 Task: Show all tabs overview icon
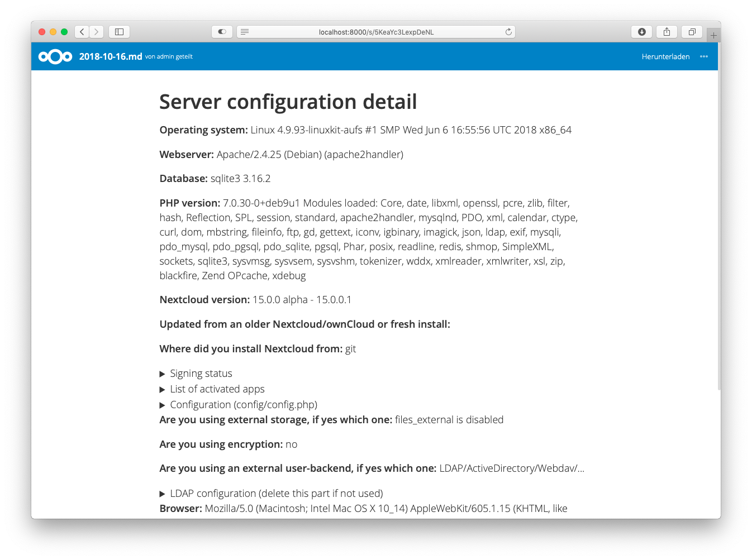(692, 32)
